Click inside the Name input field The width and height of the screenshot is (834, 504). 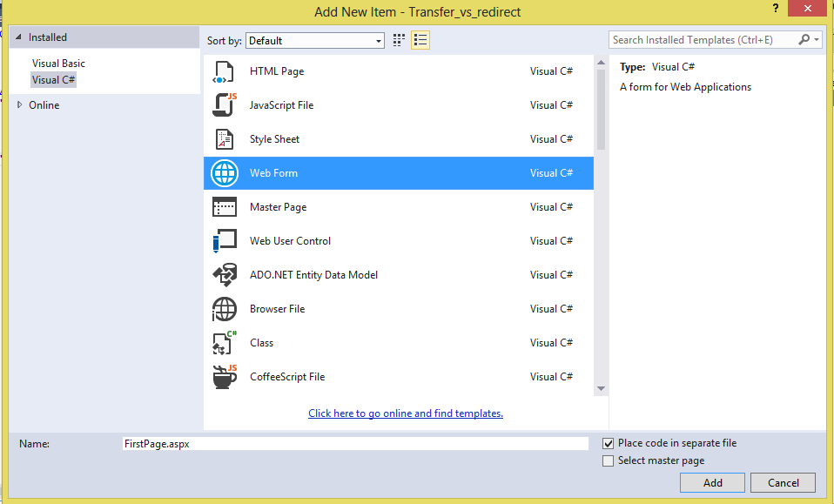348,443
